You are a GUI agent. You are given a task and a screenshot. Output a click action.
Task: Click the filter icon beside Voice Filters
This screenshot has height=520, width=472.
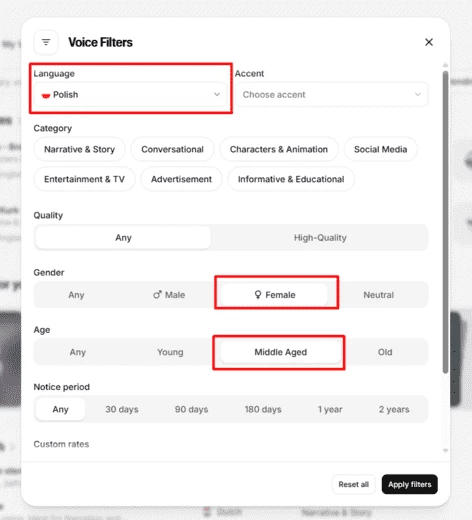tap(46, 42)
